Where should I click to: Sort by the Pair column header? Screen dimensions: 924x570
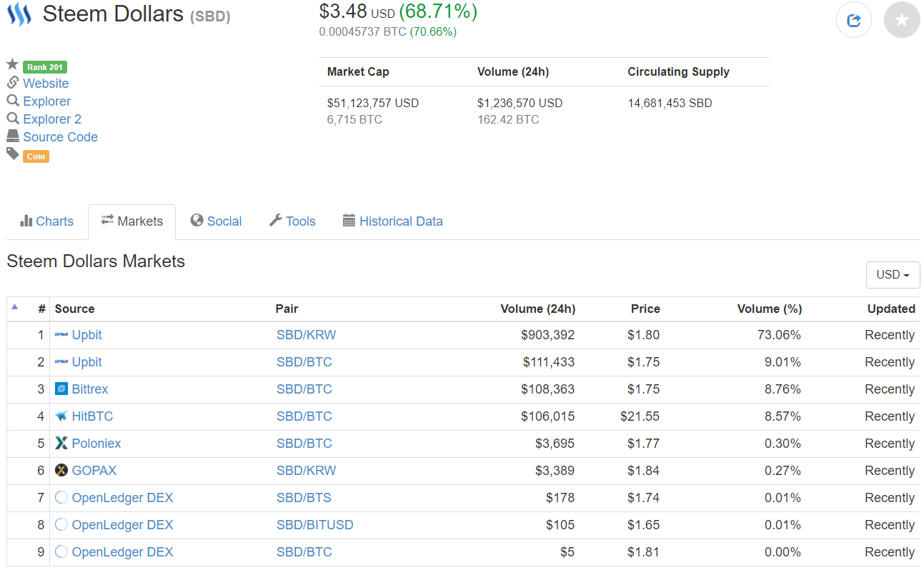click(287, 309)
